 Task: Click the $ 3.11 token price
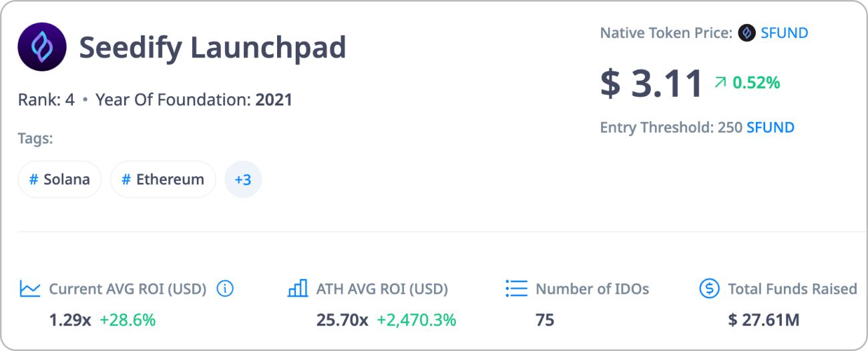tap(652, 83)
